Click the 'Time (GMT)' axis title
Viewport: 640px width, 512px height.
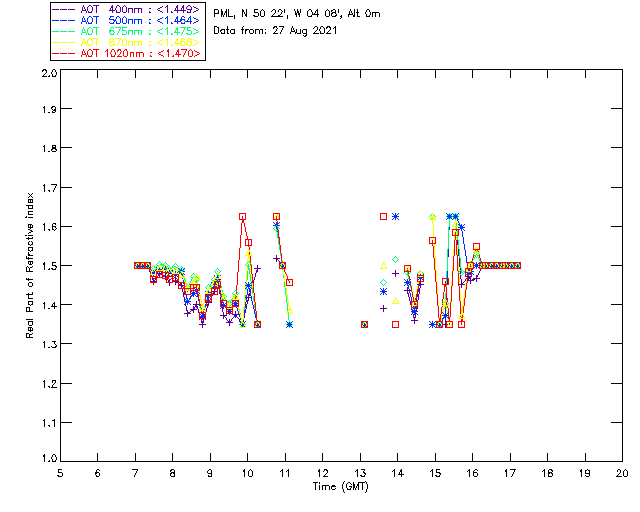340,487
